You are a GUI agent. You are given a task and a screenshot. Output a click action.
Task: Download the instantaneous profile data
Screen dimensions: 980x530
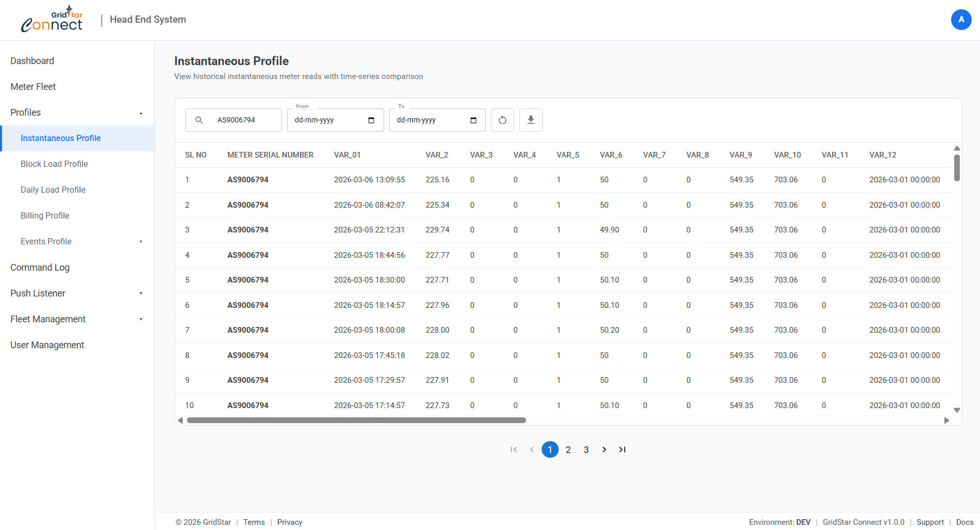point(531,120)
